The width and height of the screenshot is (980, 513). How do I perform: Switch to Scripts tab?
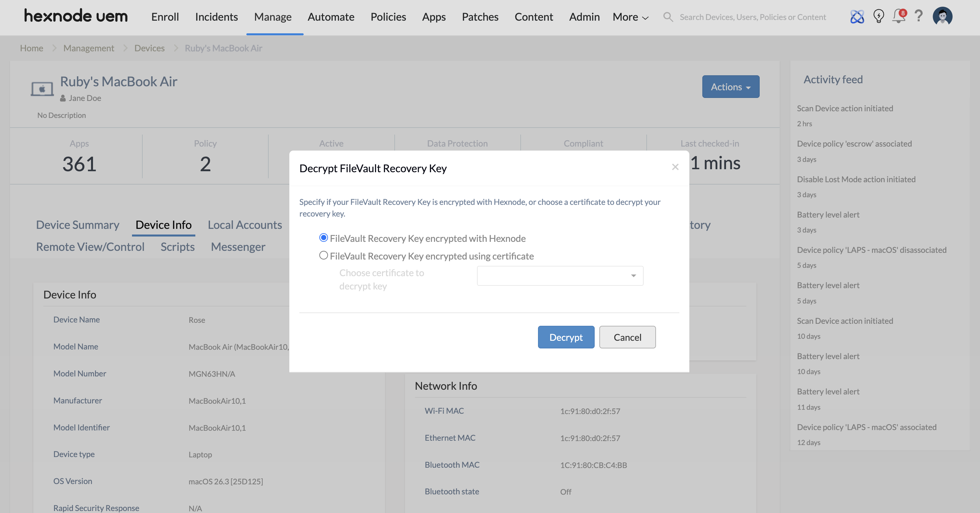tap(178, 247)
